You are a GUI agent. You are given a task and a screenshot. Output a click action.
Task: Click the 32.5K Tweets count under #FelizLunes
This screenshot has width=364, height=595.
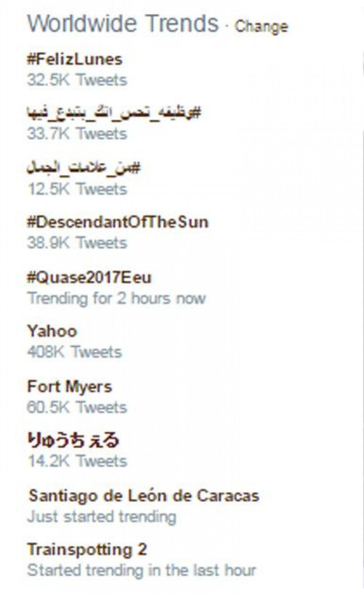(x=77, y=80)
